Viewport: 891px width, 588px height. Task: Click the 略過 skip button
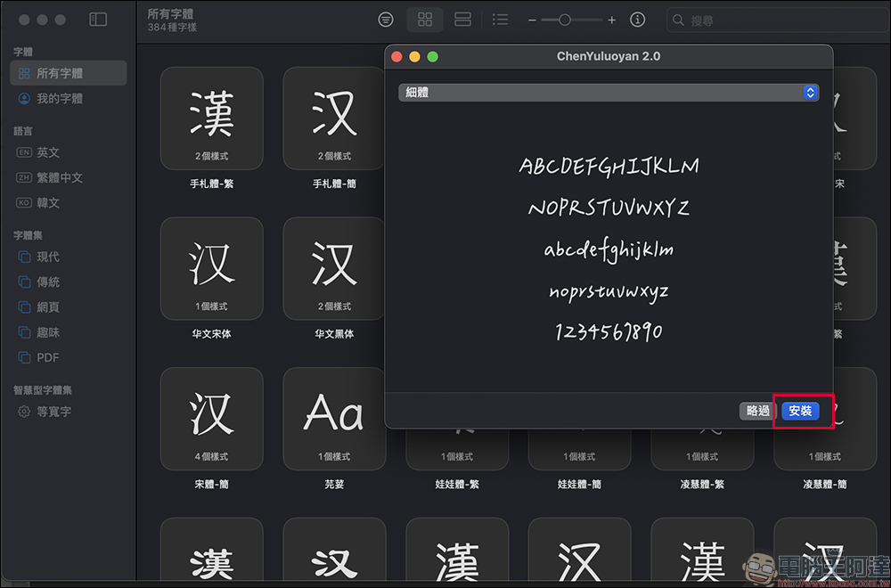click(x=758, y=411)
